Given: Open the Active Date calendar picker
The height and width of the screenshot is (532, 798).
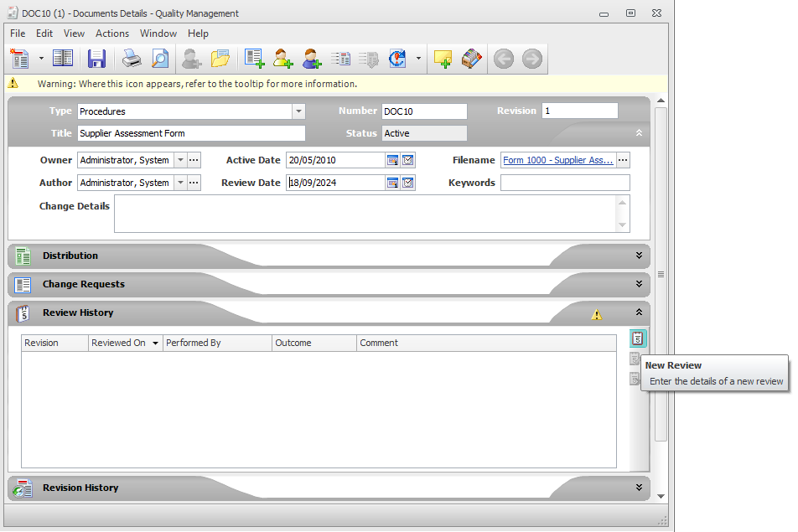Looking at the screenshot, I should click(392, 160).
